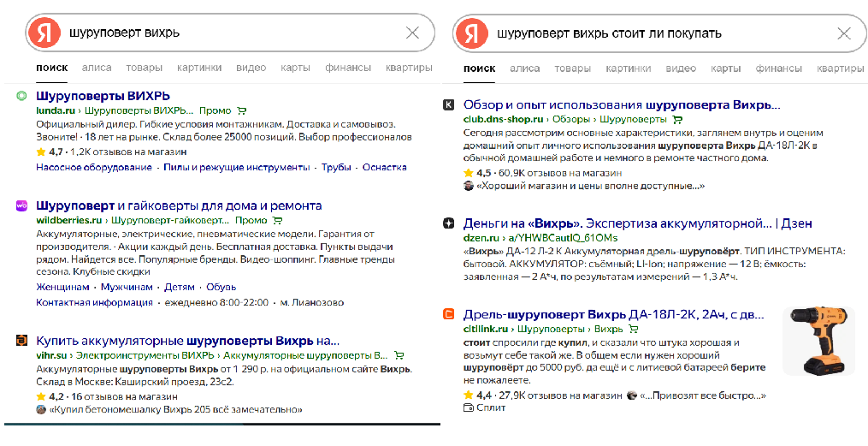
Task: Switch to картинки tab in right search
Action: [629, 68]
